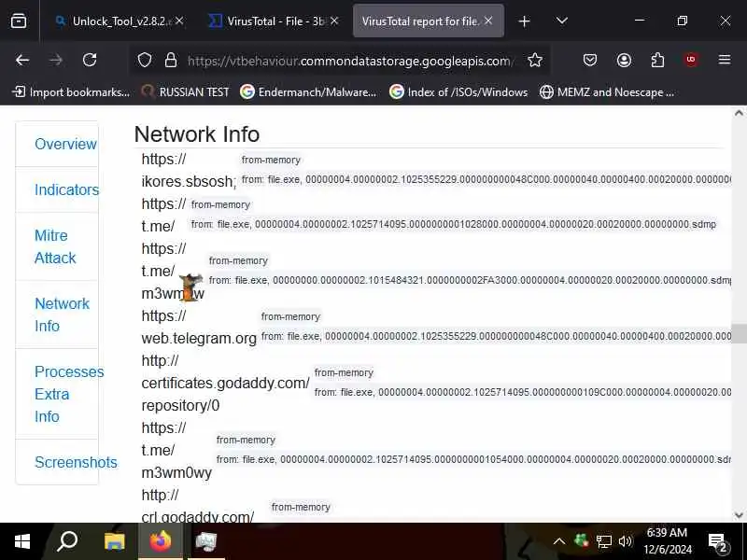Click crl.godaddy.com/ URL text
Screen dimensions: 747x560
(x=198, y=516)
